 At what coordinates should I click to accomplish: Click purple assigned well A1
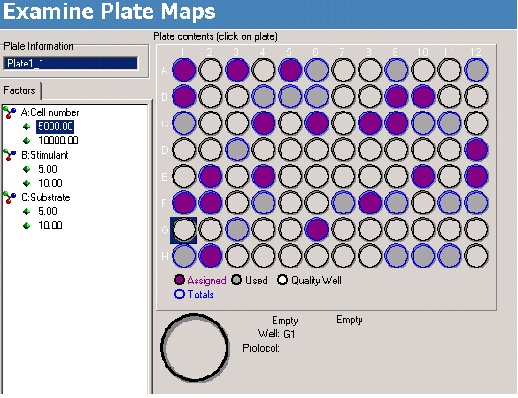pos(184,70)
